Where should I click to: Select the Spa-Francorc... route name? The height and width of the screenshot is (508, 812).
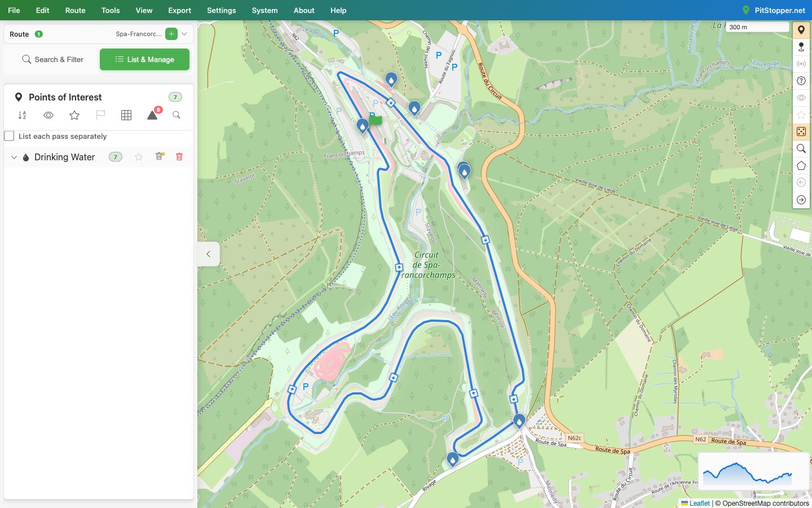coord(139,34)
